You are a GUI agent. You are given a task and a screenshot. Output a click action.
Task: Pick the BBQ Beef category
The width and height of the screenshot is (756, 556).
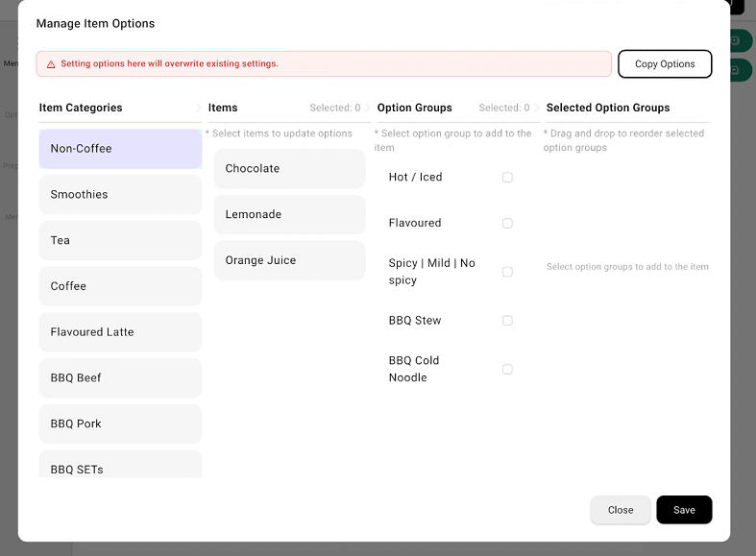(x=120, y=377)
